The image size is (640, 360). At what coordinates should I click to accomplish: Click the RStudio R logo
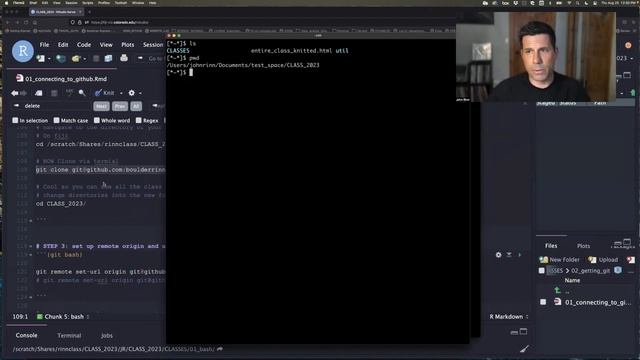coord(22,51)
